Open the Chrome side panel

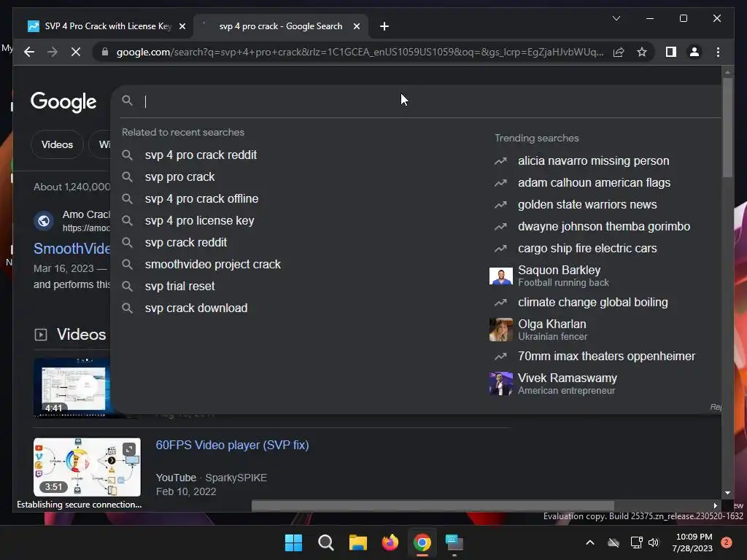pyautogui.click(x=671, y=52)
